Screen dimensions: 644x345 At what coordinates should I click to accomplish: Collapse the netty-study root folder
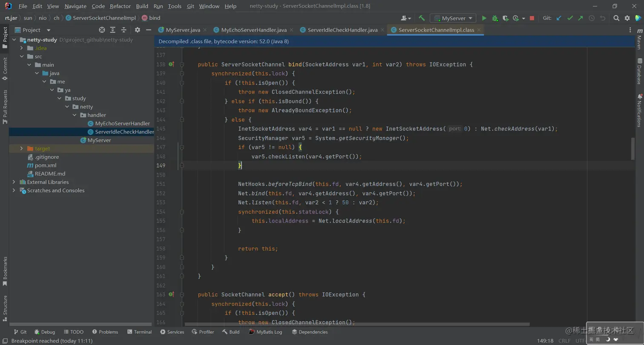point(14,40)
